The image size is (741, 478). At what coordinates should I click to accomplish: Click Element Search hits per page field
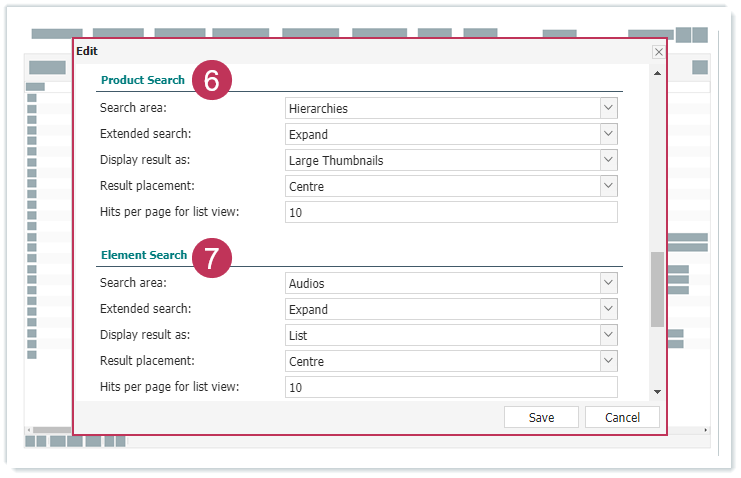[x=450, y=387]
